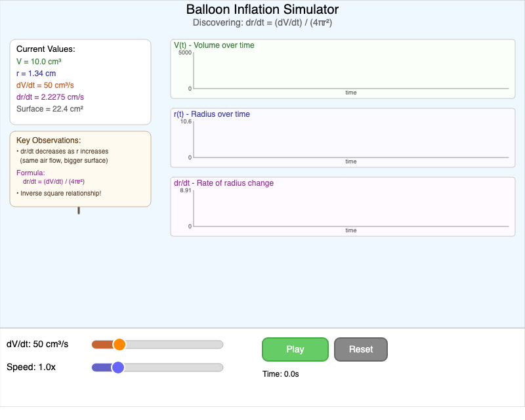The image size is (525, 420).
Task: Click the balloon knot graphic
Action: point(79,210)
